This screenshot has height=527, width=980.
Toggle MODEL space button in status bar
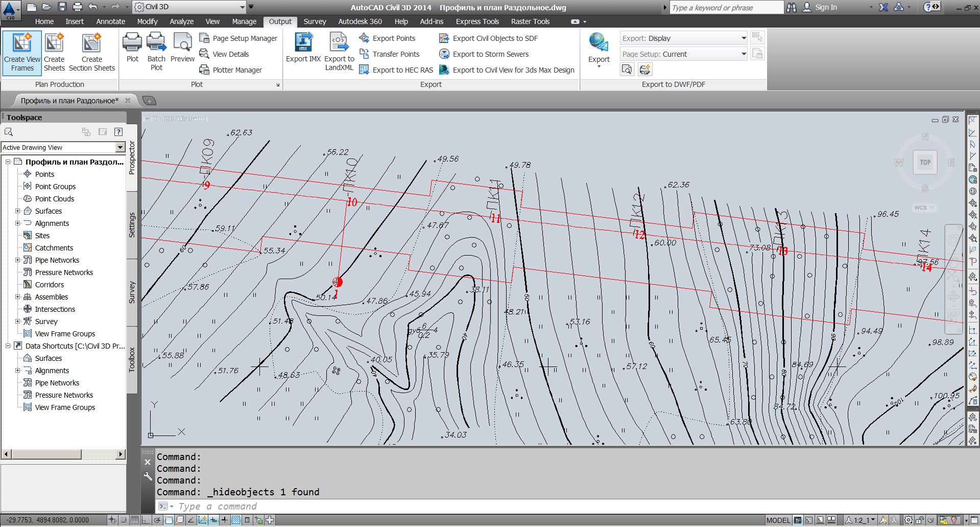coord(778,520)
